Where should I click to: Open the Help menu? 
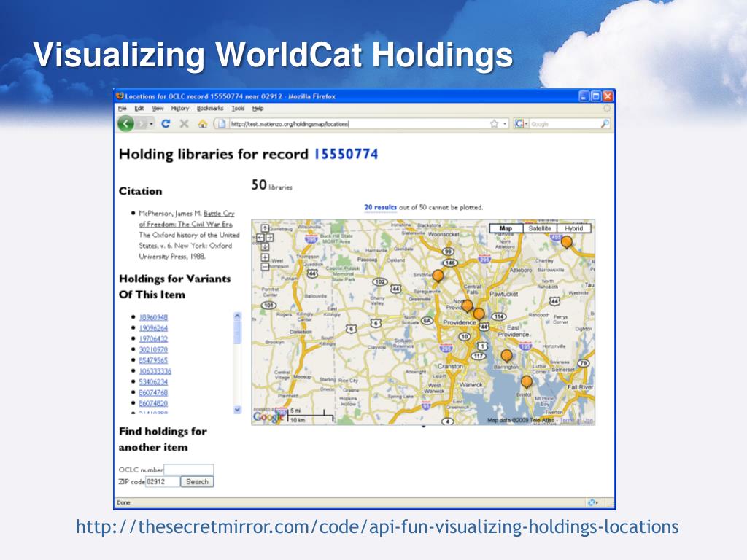click(x=258, y=109)
